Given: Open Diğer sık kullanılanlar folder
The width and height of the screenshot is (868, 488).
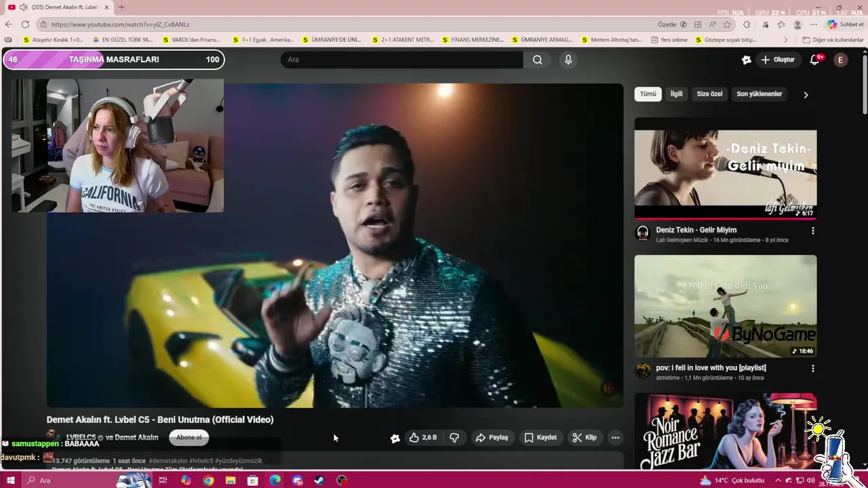Looking at the screenshot, I should [833, 40].
